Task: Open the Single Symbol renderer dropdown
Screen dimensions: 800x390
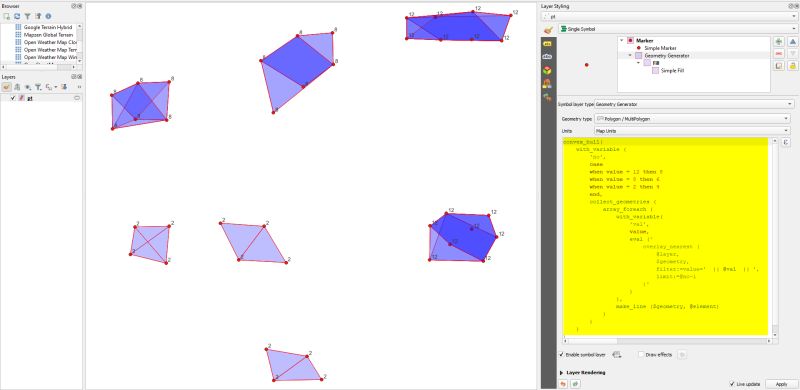Action: 678,29
